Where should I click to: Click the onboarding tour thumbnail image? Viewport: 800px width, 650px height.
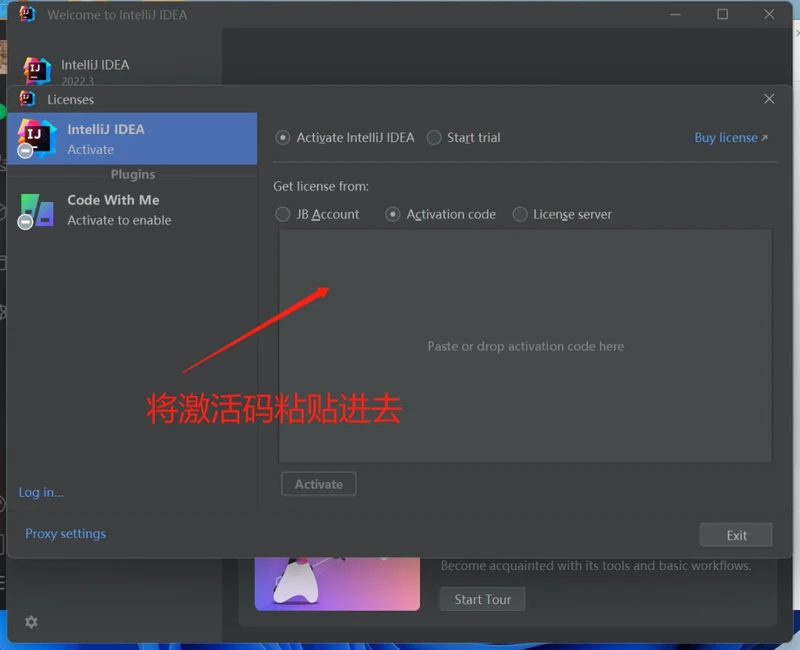coord(337,584)
